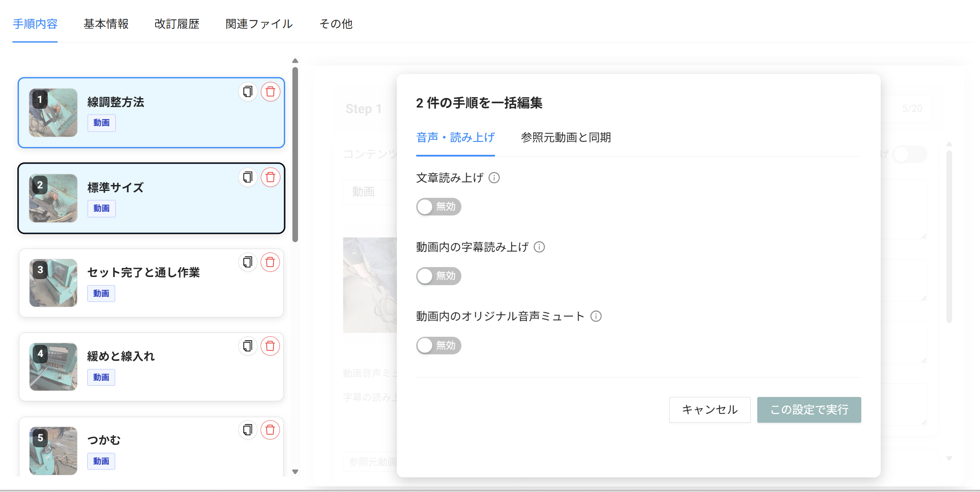Image resolution: width=980 pixels, height=492 pixels.
Task: Click the キャンセル button
Action: 710,409
